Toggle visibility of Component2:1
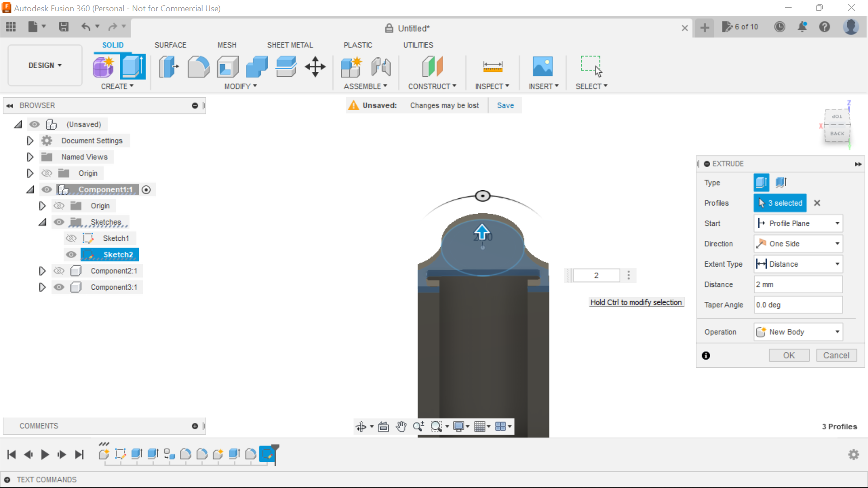This screenshot has width=868, height=488. (59, 271)
